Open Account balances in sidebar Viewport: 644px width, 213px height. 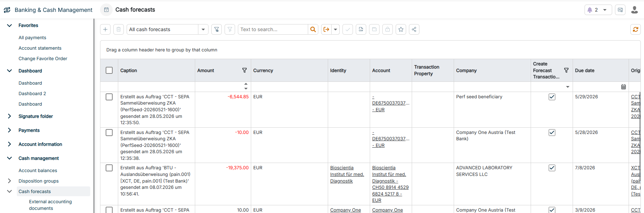38,170
